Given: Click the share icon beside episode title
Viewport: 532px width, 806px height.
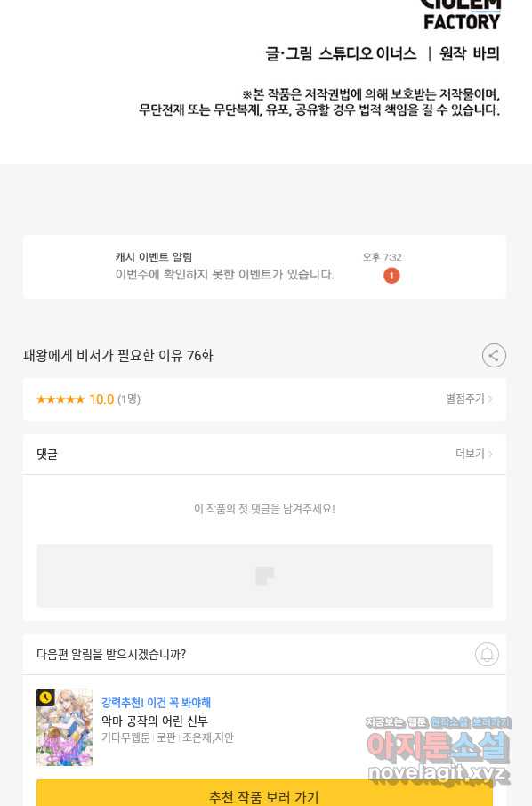Looking at the screenshot, I should click(x=494, y=355).
